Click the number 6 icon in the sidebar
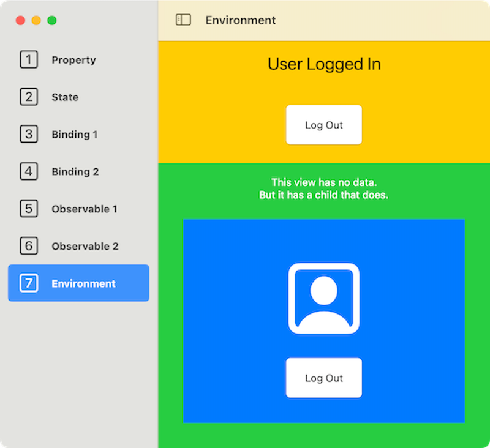The width and height of the screenshot is (490, 448). pos(29,247)
